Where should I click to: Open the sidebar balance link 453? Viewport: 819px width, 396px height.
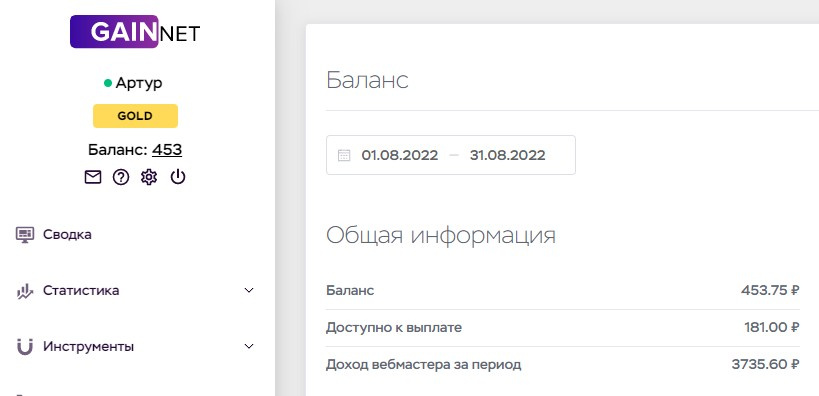pos(167,150)
